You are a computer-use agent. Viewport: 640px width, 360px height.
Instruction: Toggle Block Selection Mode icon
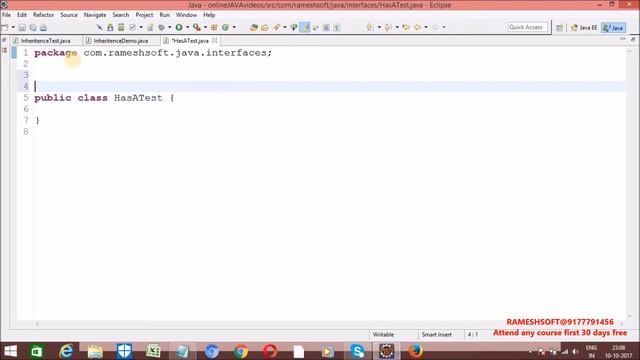[326, 27]
